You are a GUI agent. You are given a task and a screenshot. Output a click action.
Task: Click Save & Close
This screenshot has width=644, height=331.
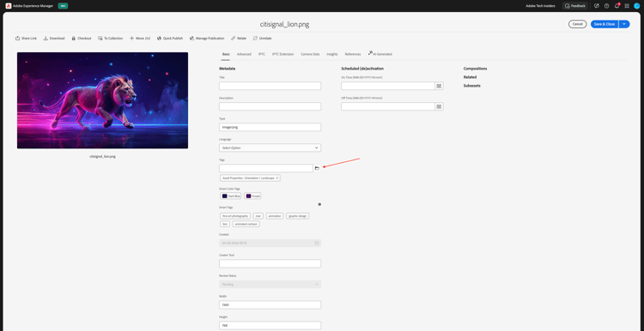coord(605,24)
